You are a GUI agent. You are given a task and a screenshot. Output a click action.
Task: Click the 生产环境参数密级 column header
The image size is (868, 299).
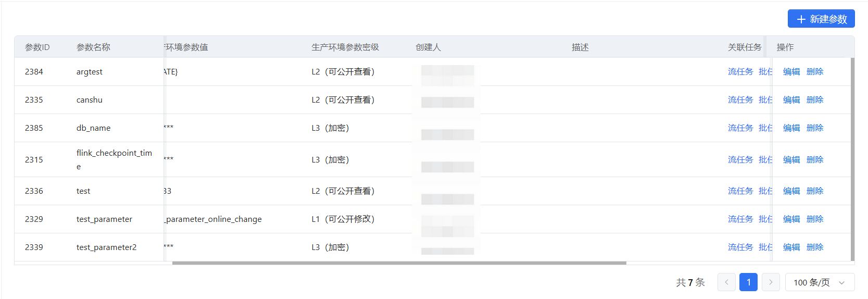coord(345,47)
